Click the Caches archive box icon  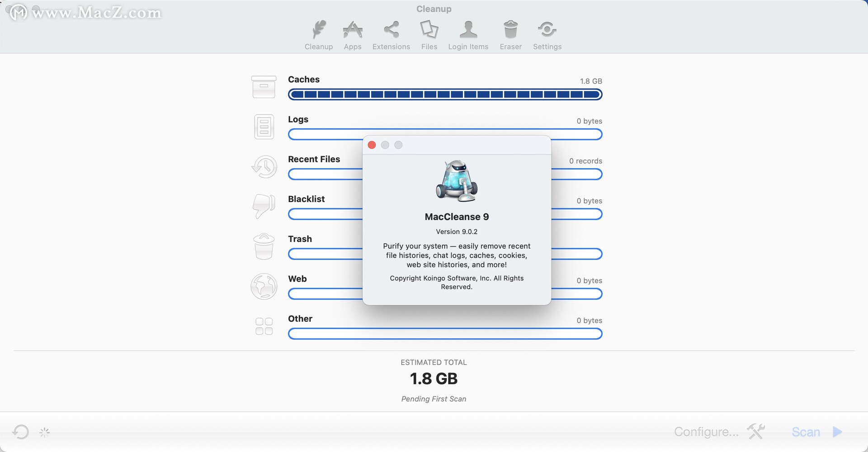pyautogui.click(x=264, y=87)
